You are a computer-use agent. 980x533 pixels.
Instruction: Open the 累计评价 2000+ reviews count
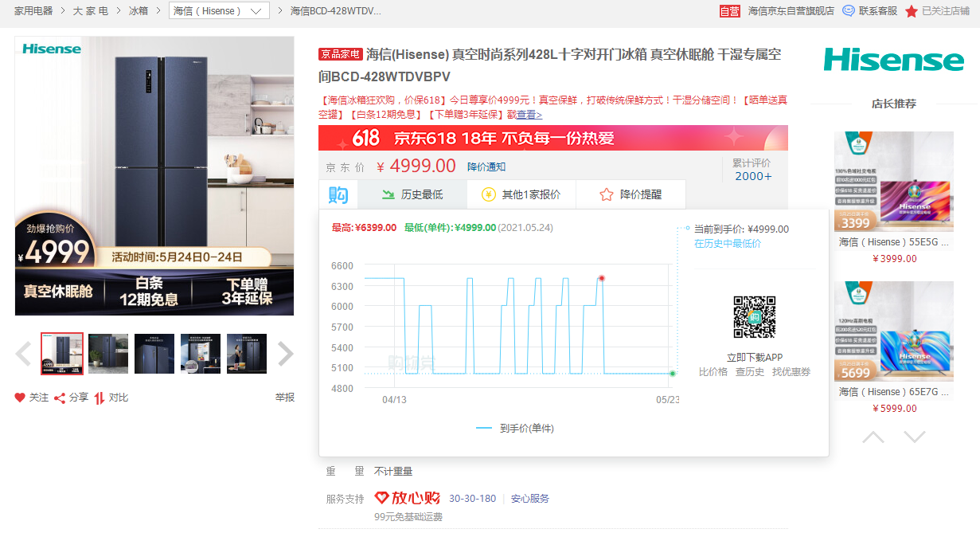pyautogui.click(x=753, y=170)
